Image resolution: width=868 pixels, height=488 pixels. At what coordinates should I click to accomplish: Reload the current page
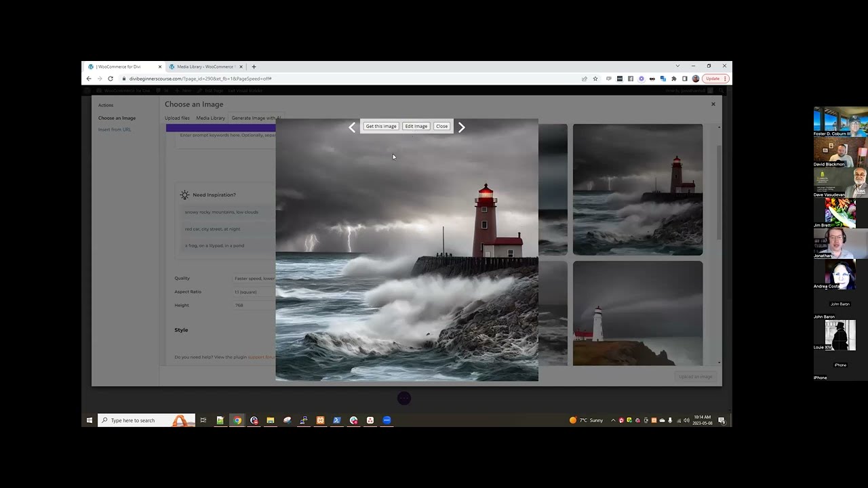110,79
